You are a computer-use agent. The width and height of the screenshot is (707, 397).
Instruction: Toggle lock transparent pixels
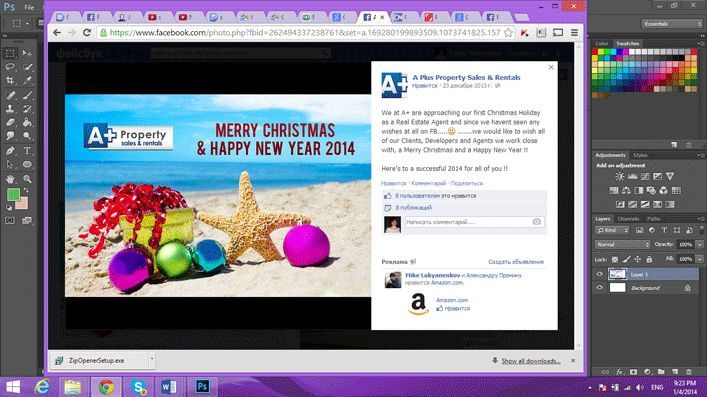(x=615, y=259)
